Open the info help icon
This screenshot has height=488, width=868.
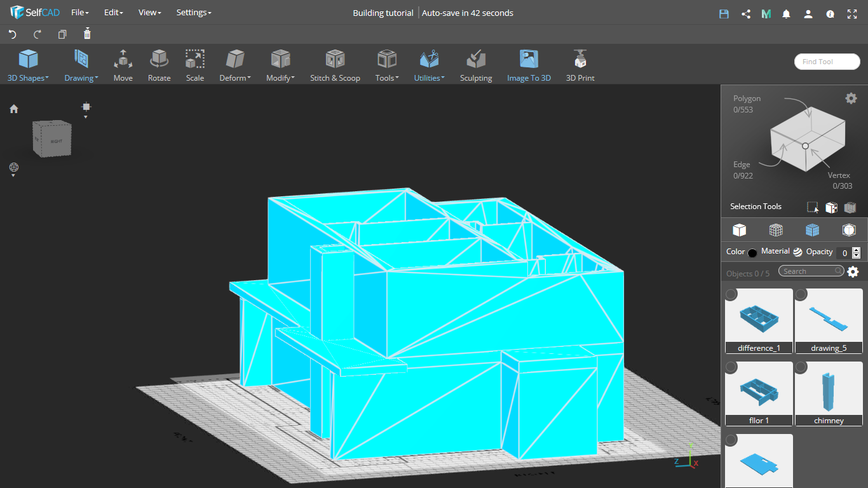coord(830,13)
